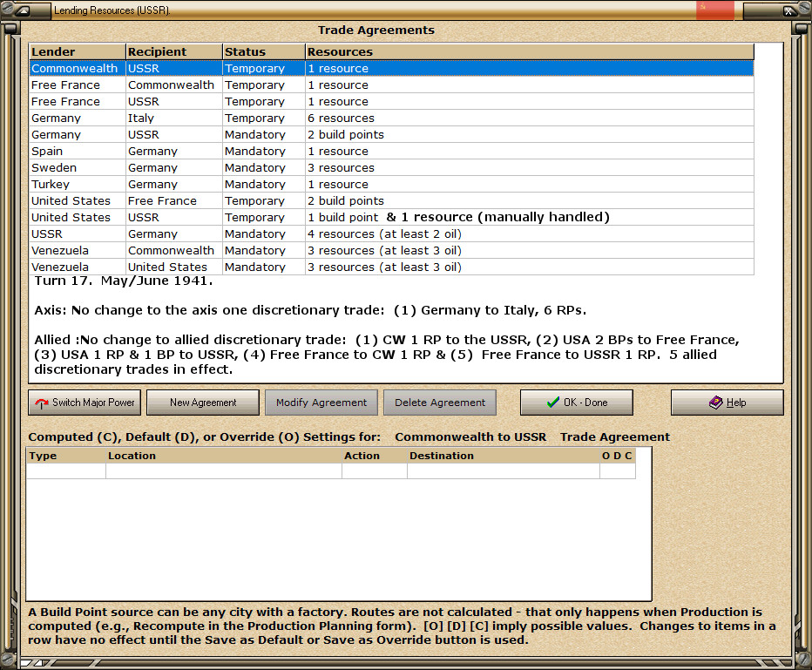Viewport: 812px width, 670px height.
Task: Click the Type column header in settings table
Action: 65,456
